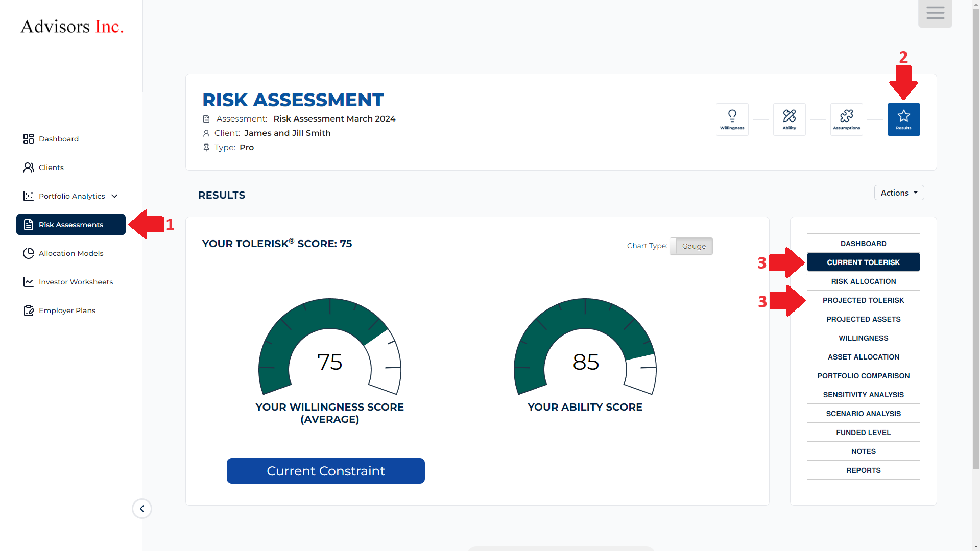Click the Results star icon

[x=903, y=119]
